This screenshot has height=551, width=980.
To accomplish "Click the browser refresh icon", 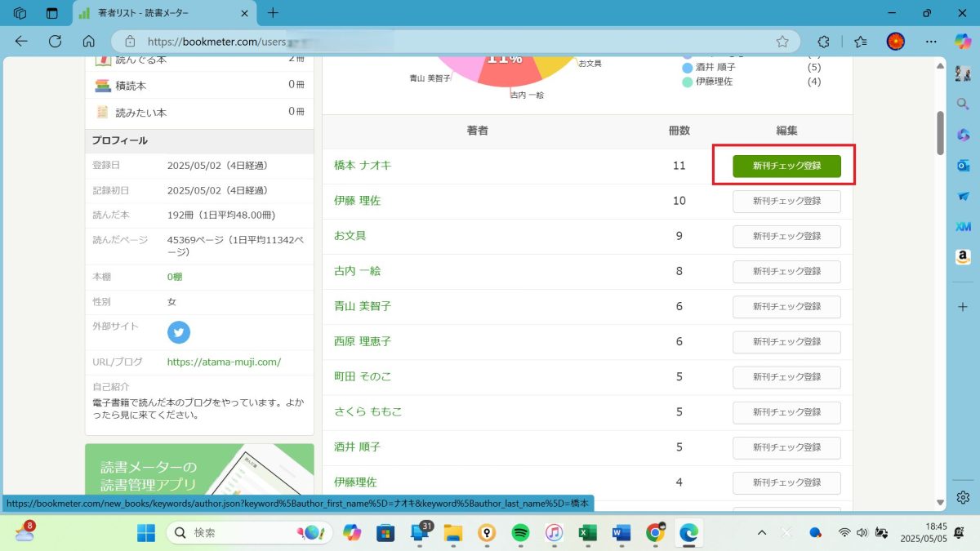I will tap(56, 42).
